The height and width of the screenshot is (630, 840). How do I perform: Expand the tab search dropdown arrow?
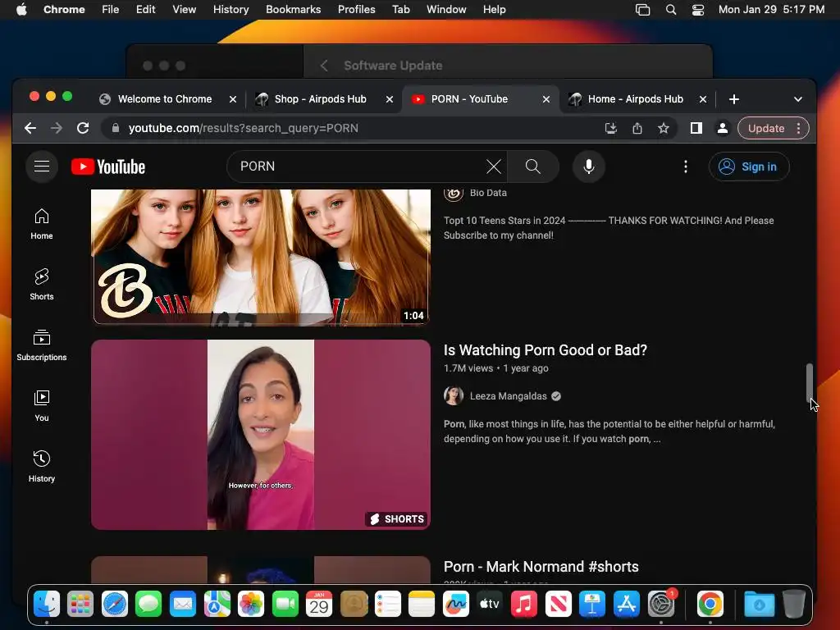coord(797,99)
